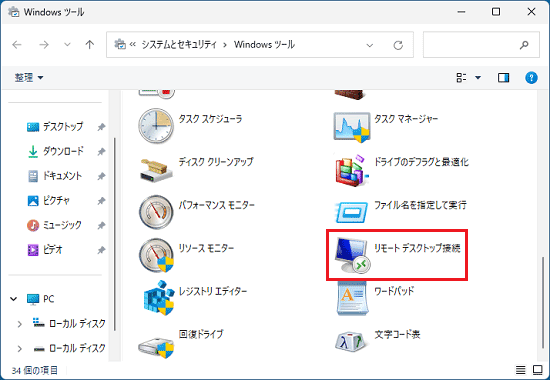550x380 pixels.
Task: Open recent locations dropdown chevron
Action: click(67, 45)
